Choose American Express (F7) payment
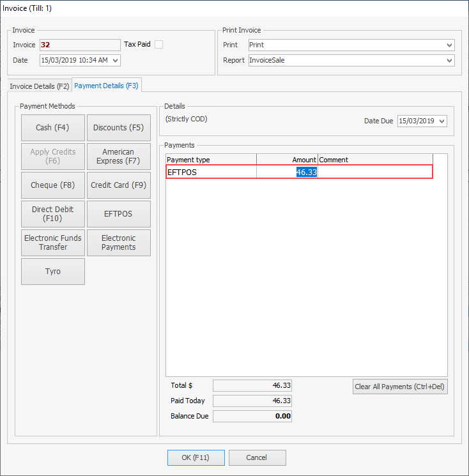Screen dimensions: 469x476 tap(118, 157)
